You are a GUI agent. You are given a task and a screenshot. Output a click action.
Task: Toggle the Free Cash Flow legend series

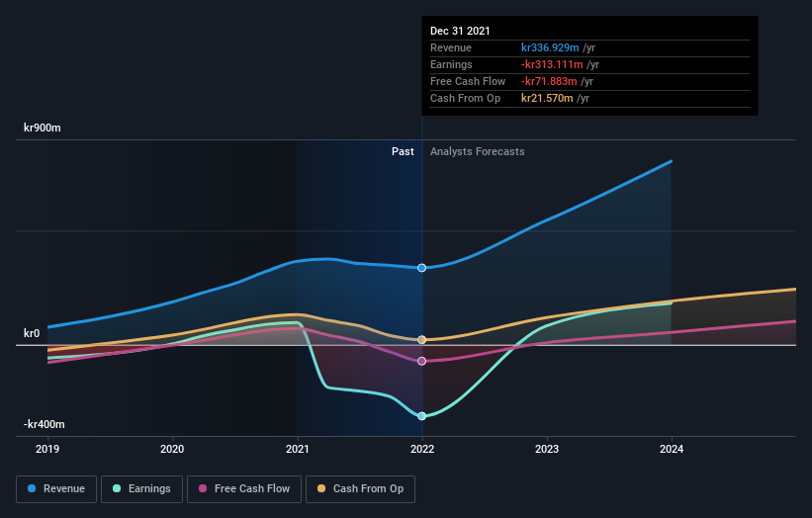pyautogui.click(x=244, y=489)
